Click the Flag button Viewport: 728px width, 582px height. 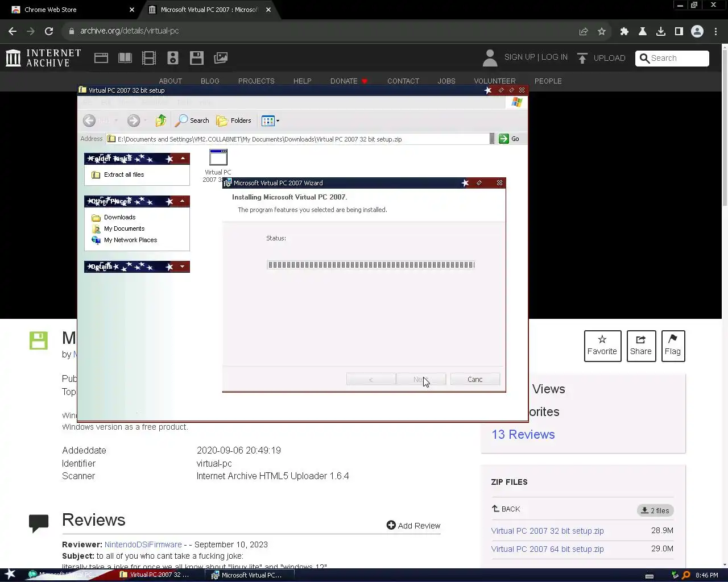(673, 346)
